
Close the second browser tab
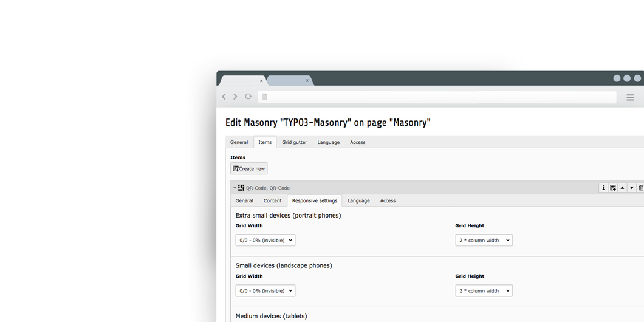coord(307,81)
